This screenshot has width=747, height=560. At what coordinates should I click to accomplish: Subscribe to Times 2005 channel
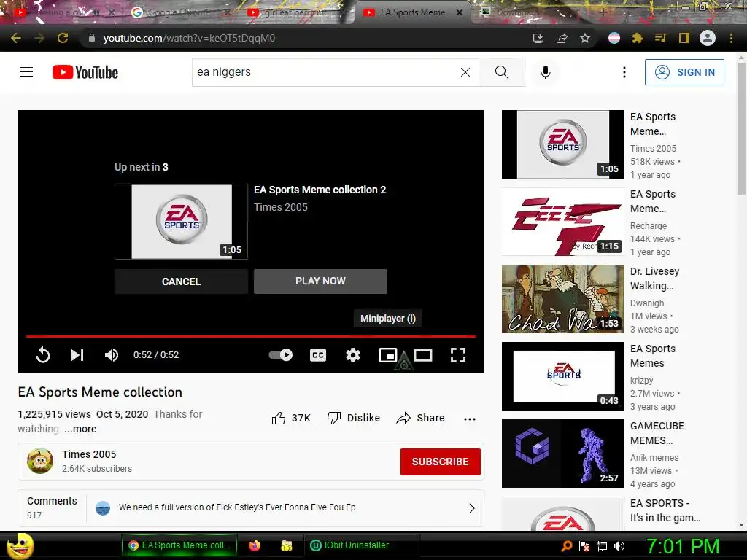click(440, 462)
